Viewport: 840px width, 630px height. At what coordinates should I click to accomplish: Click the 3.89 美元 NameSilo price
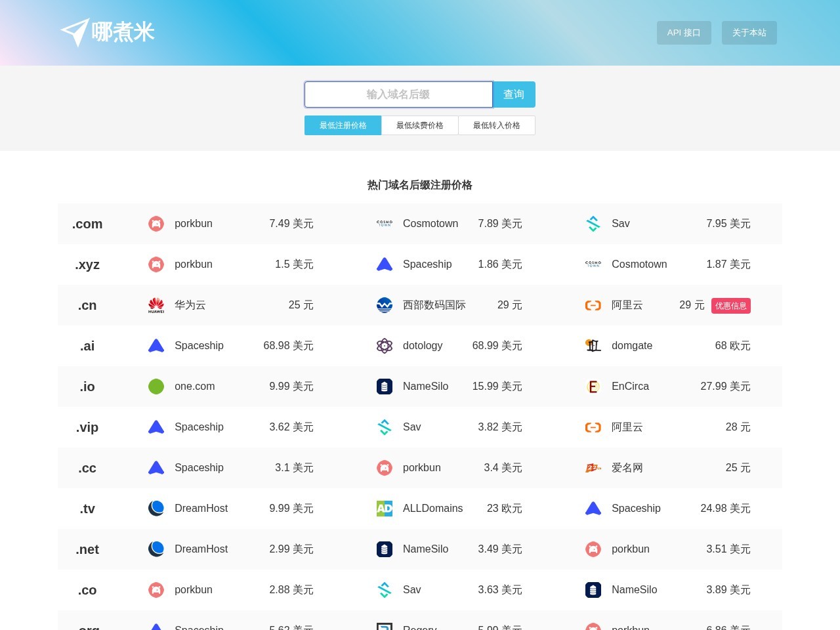pyautogui.click(x=728, y=590)
